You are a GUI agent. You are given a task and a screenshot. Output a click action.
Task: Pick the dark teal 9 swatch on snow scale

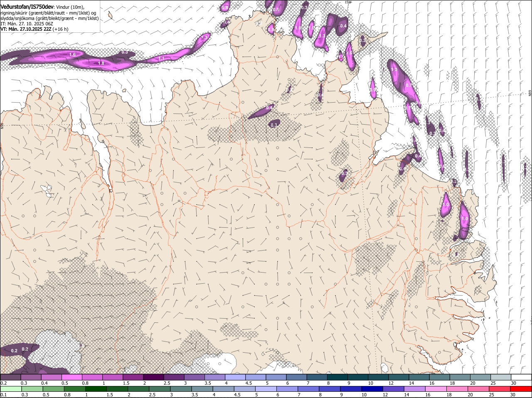[358, 377]
